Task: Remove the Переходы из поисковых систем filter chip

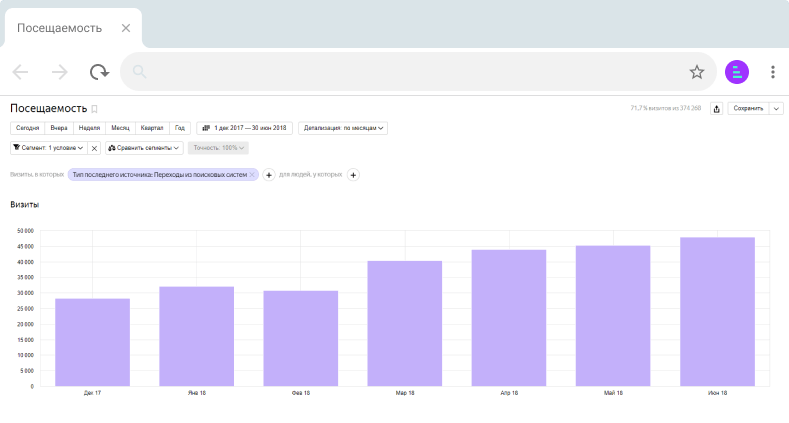Action: (252, 175)
